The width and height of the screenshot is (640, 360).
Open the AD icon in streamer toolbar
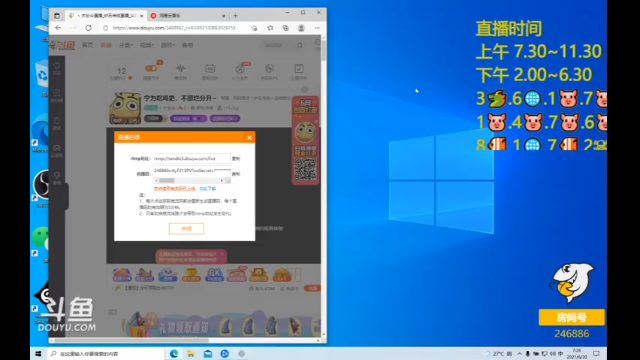[x=210, y=69]
